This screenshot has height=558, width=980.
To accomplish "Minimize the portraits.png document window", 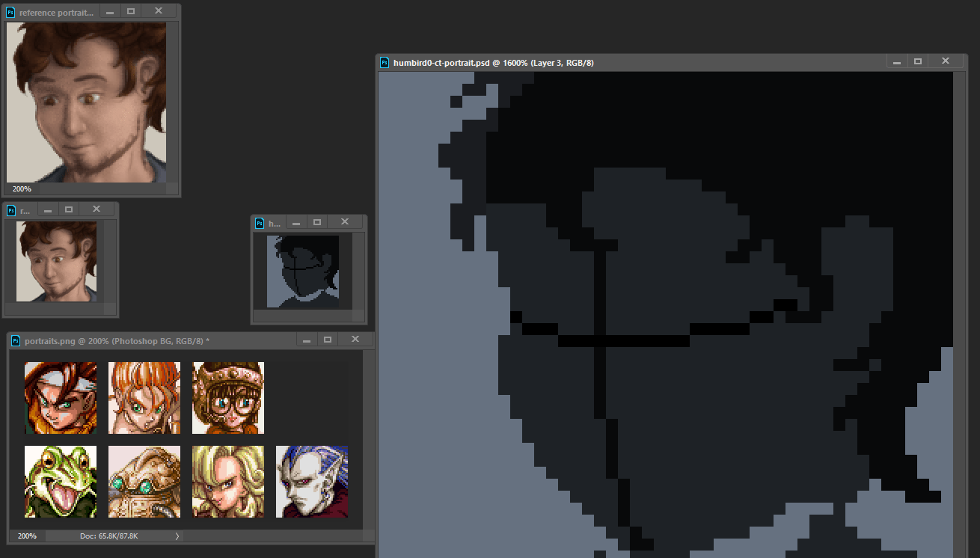I will 306,340.
